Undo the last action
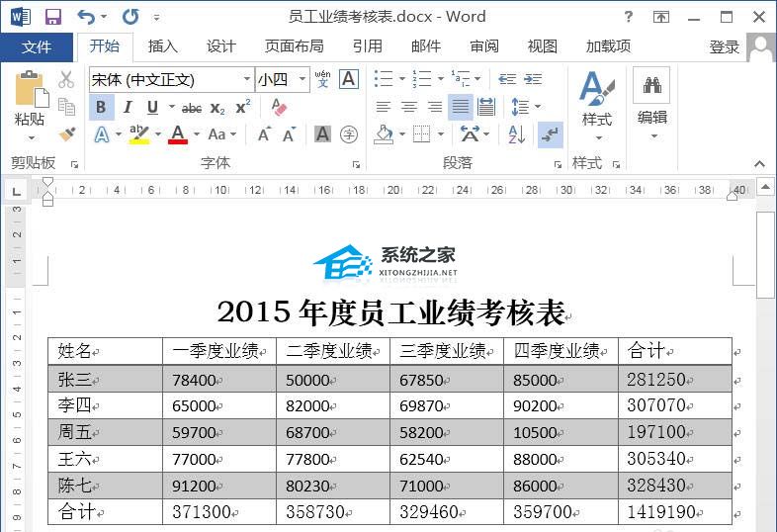The width and height of the screenshot is (777, 532). tap(86, 17)
